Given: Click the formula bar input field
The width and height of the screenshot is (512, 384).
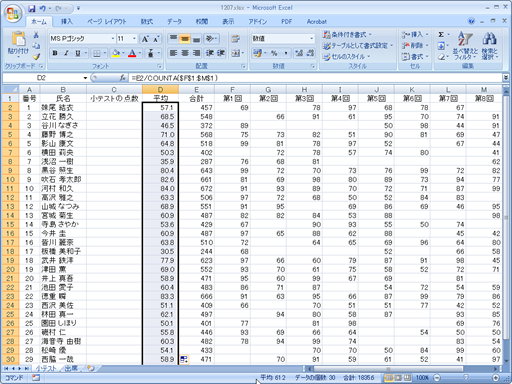Looking at the screenshot, I should point(315,78).
